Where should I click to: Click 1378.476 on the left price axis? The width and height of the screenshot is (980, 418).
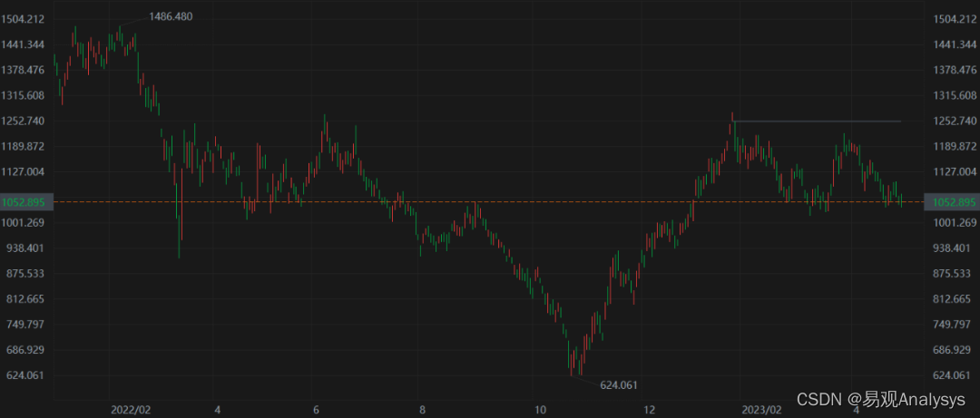point(23,70)
